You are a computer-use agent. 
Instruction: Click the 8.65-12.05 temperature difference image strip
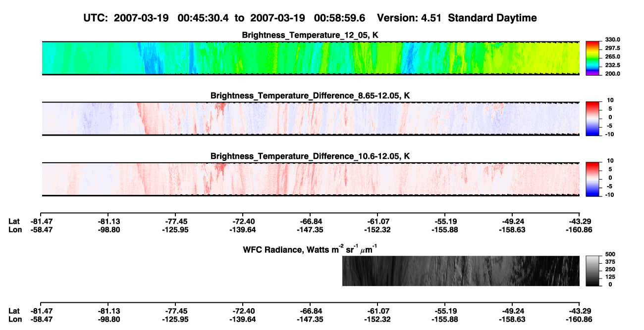point(311,119)
